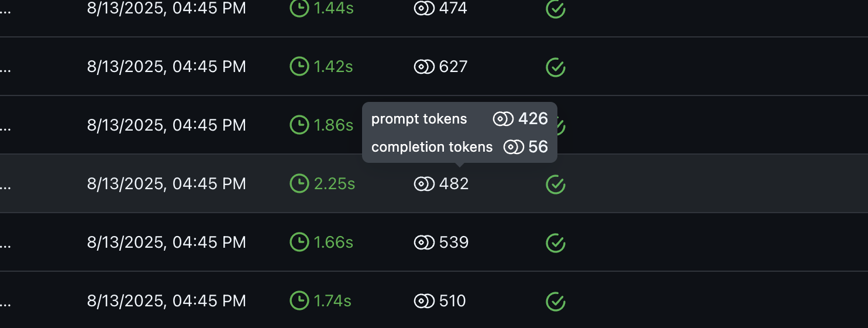This screenshot has height=328, width=868.
Task: Click the coins icon beside prompt tokens 426
Action: [503, 119]
